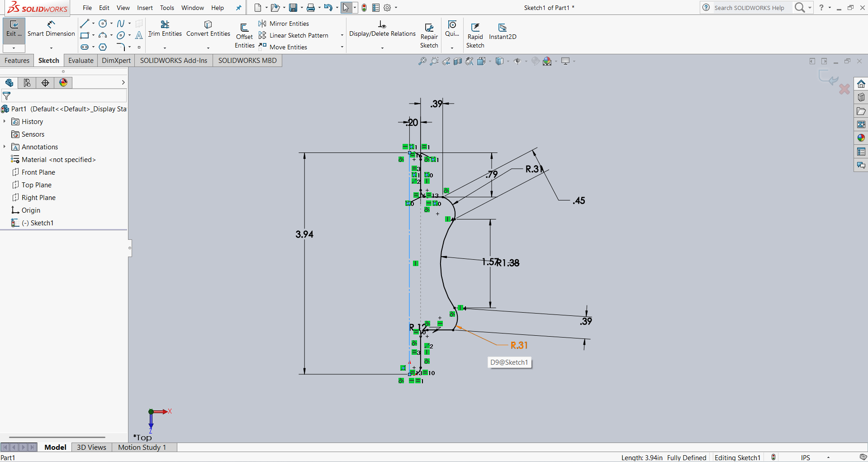The width and height of the screenshot is (868, 462).
Task: Open the FeatureManager Design Tree tab
Action: pyautogui.click(x=9, y=82)
